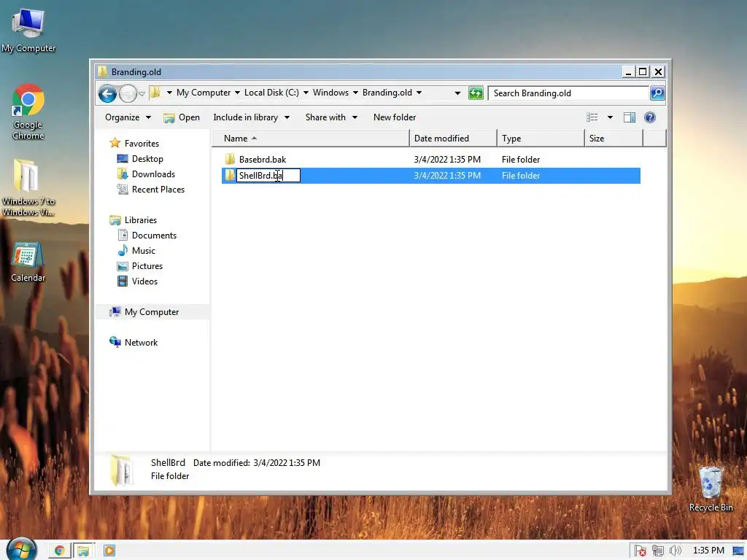Select the Basebrd.bak folder name
Image resolution: width=747 pixels, height=560 pixels.
click(x=263, y=160)
